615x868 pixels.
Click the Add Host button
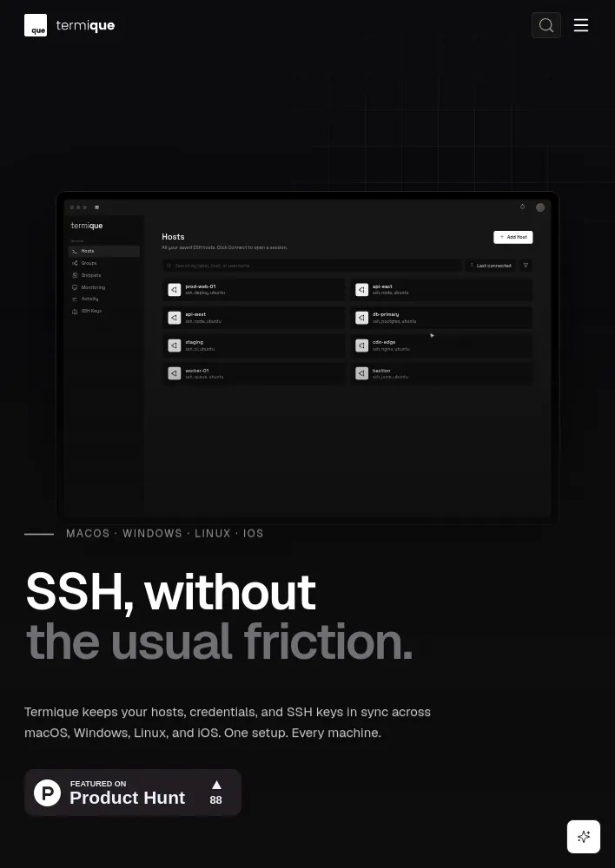(x=513, y=237)
